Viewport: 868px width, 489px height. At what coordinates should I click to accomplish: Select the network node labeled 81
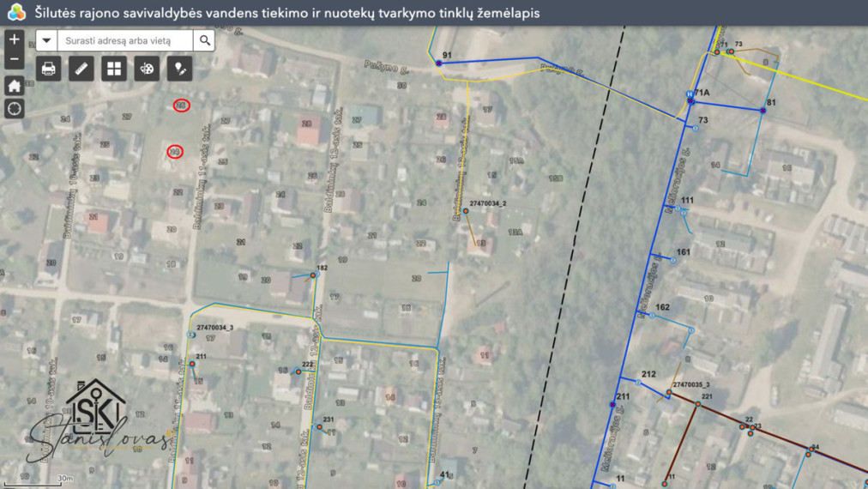pos(763,111)
